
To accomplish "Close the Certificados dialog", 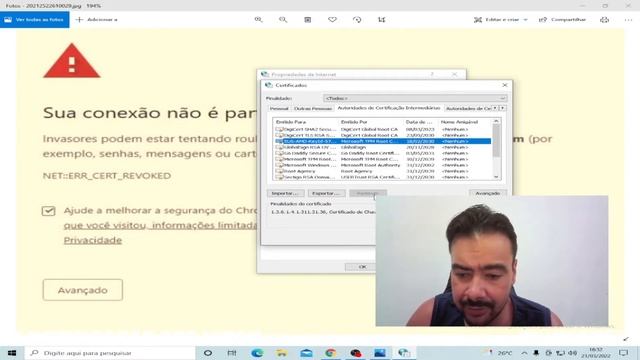I will coord(505,85).
